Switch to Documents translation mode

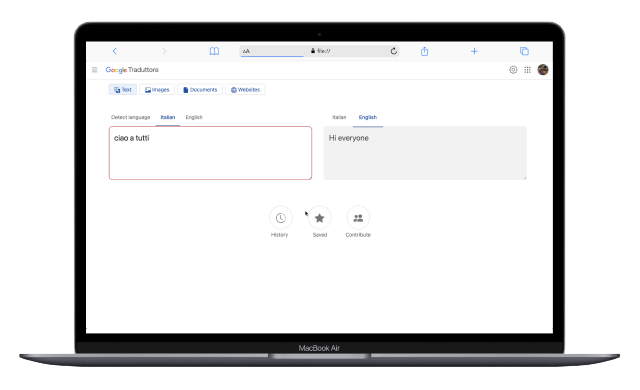[x=200, y=90]
